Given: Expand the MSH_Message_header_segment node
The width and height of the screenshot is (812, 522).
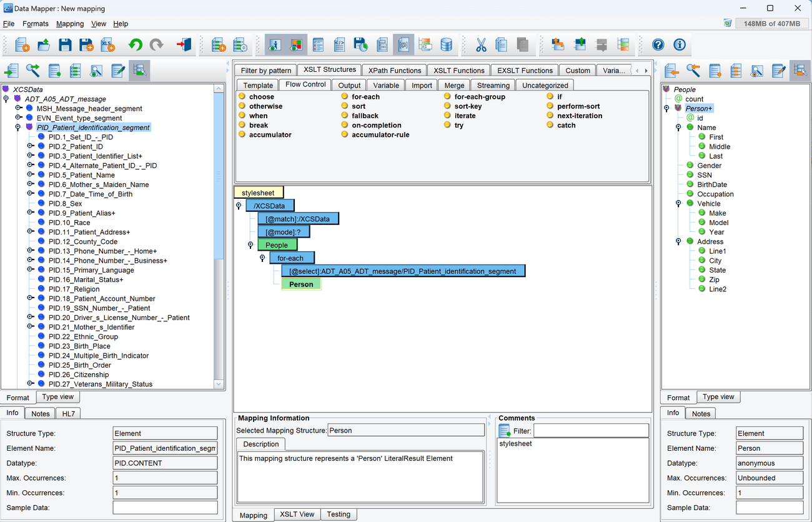Looking at the screenshot, I should click(19, 108).
